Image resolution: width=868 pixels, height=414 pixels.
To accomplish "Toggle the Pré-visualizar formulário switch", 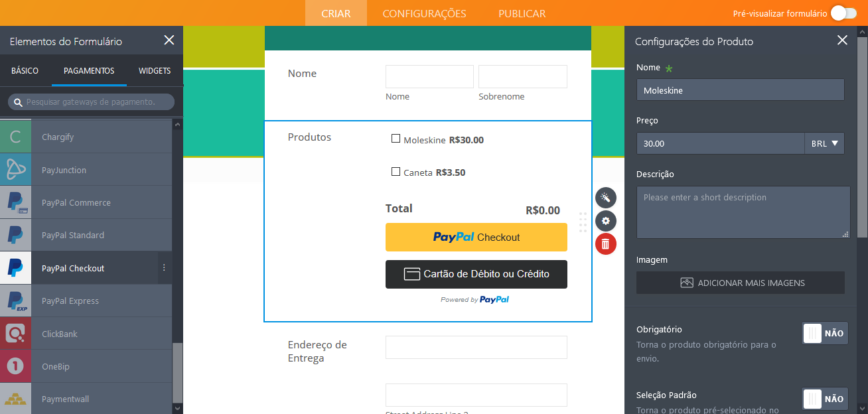I will [x=843, y=13].
